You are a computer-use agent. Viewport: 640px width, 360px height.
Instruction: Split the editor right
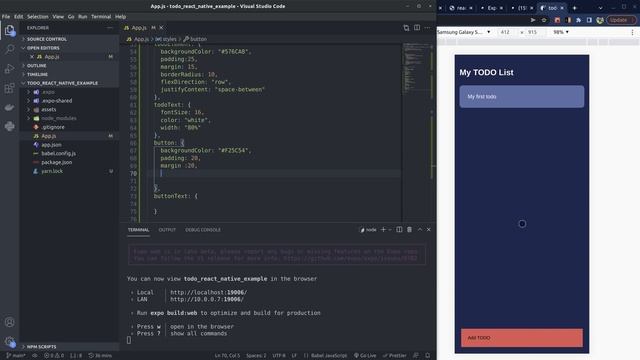[x=417, y=28]
